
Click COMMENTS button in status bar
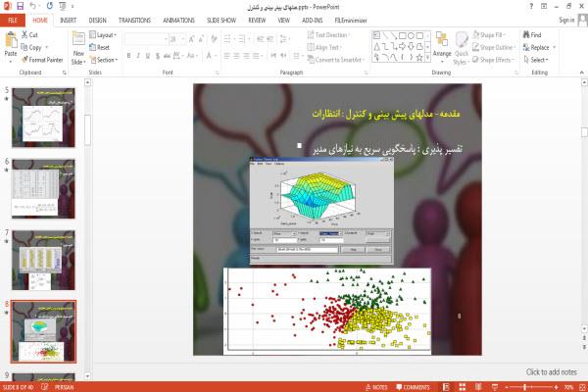[x=413, y=387]
